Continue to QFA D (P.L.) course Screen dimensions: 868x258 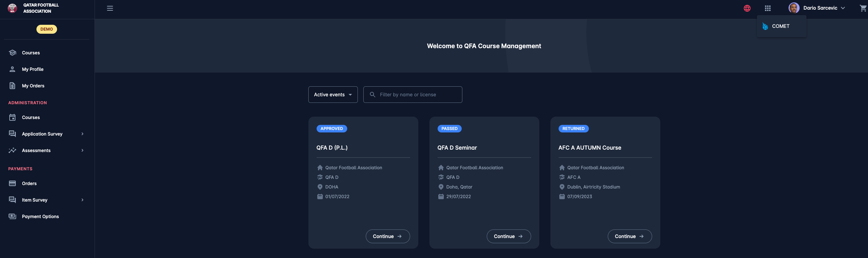click(387, 236)
